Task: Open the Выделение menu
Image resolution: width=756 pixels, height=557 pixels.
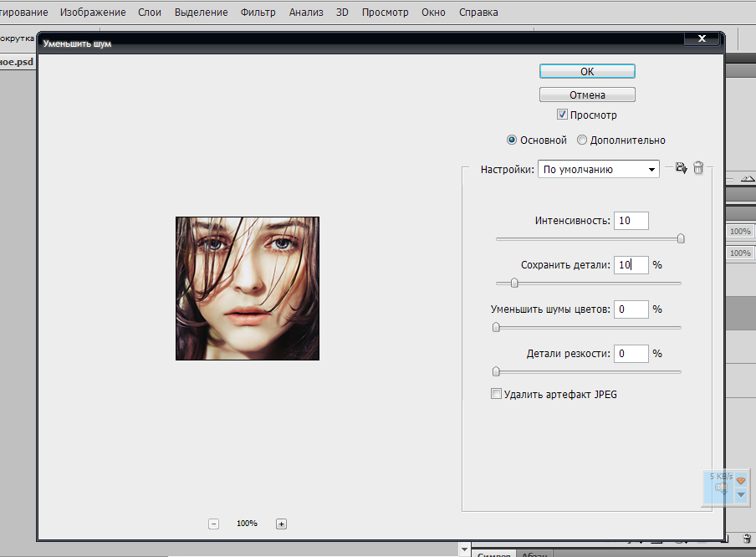Action: 201,13
